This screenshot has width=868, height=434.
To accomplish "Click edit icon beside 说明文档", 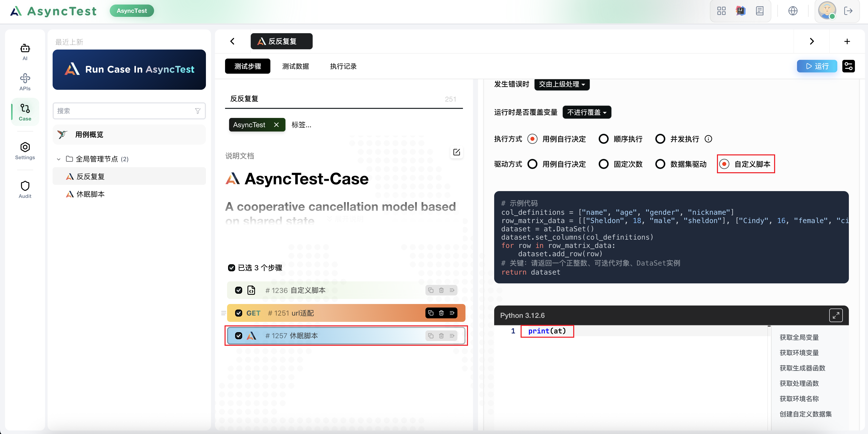I will click(x=456, y=152).
